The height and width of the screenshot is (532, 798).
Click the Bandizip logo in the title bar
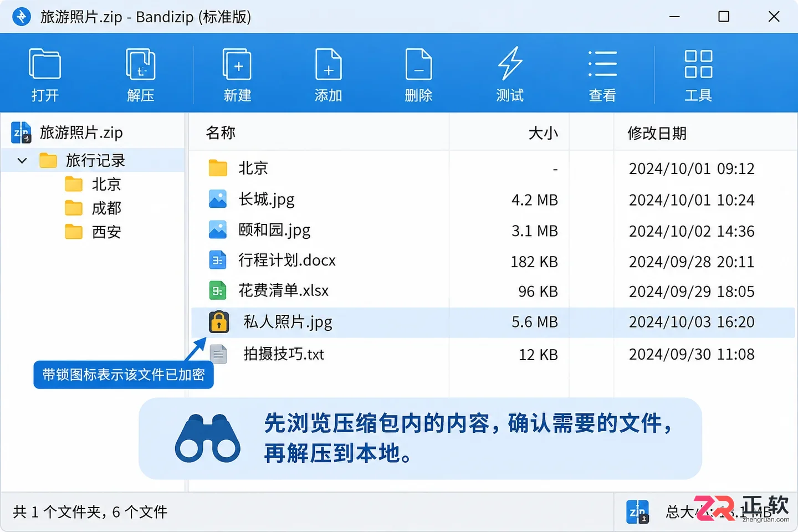click(x=22, y=17)
